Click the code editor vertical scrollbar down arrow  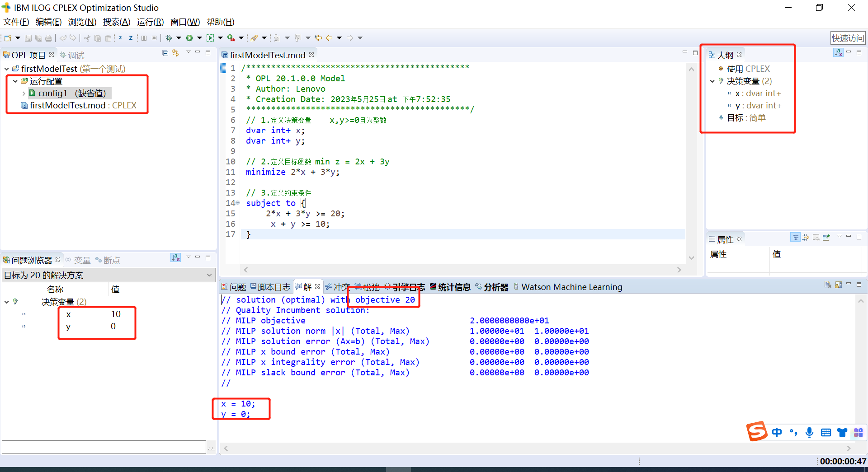click(691, 258)
